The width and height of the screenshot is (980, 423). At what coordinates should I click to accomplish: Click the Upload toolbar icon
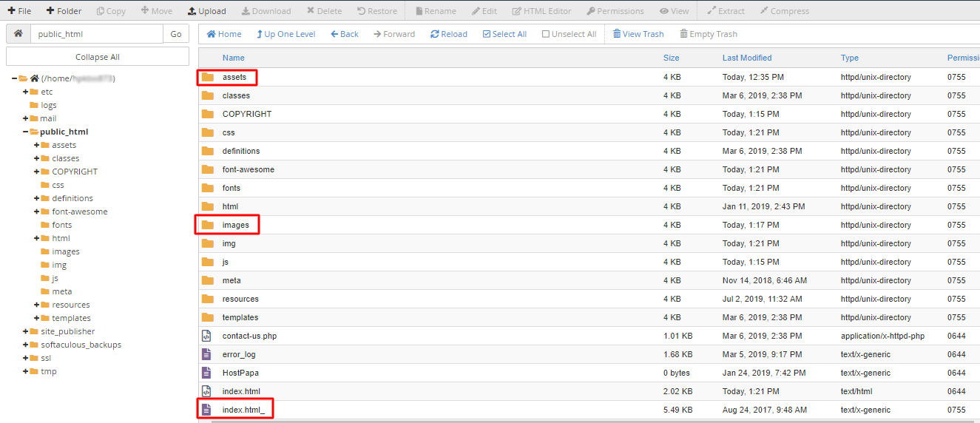(192, 11)
